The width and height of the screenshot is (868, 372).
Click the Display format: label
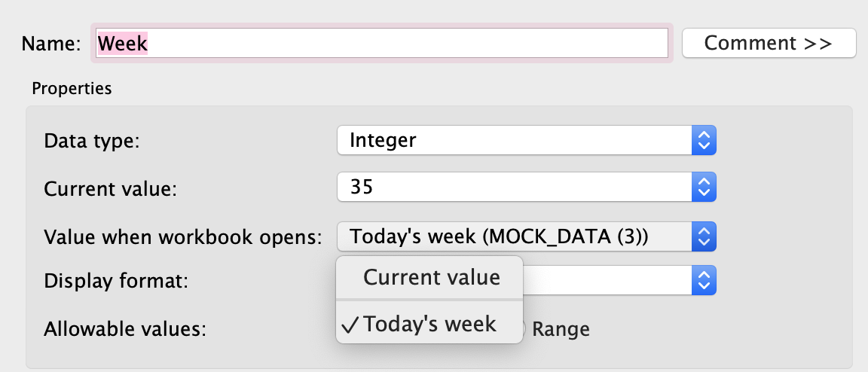[x=115, y=282]
